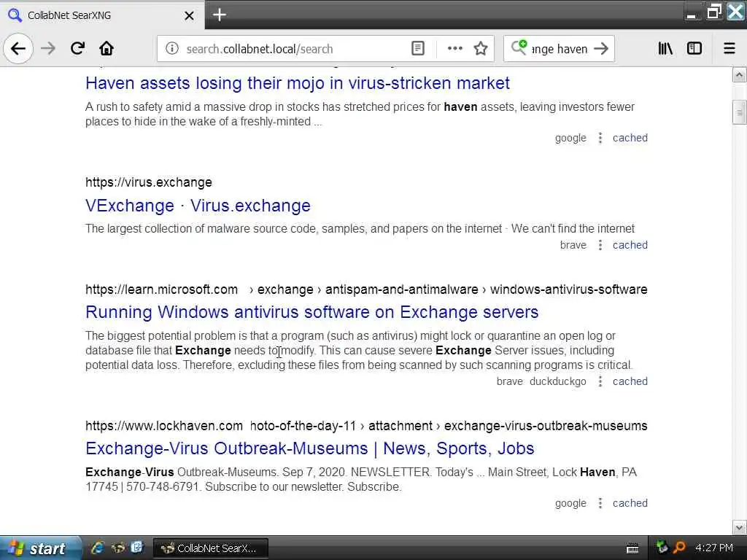Click the https://www.lockhaven.com URL text
Viewport: 747px width, 560px height.
coord(164,426)
